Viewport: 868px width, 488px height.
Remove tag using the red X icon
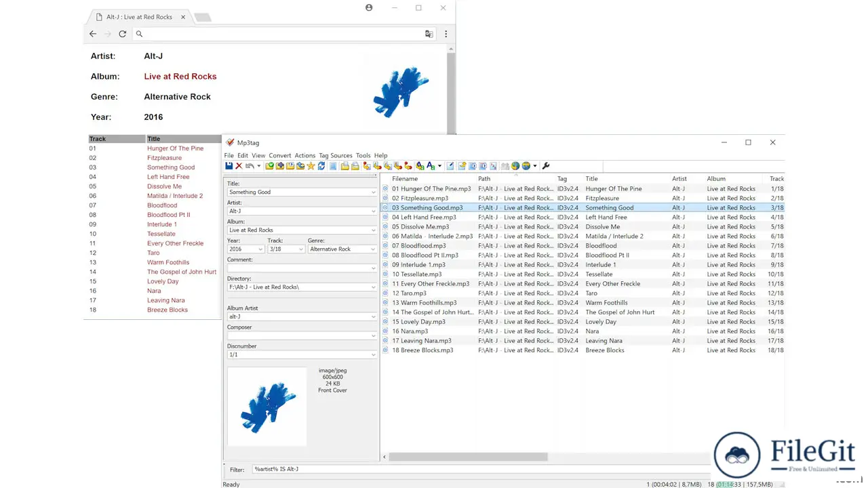coord(239,165)
